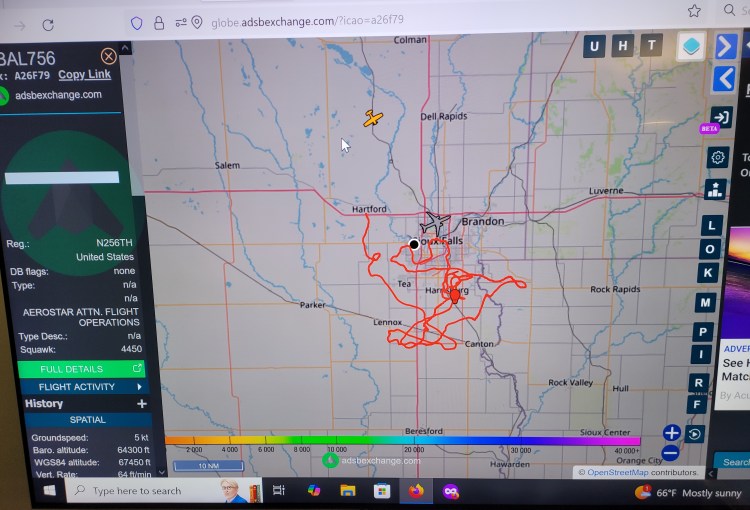Toggle the T track button
The width and height of the screenshot is (750, 510).
point(651,45)
